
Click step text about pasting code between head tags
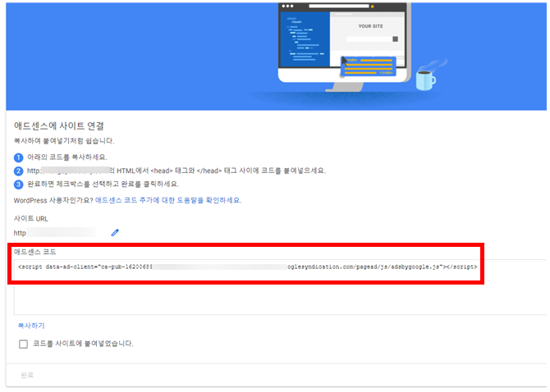[176, 171]
